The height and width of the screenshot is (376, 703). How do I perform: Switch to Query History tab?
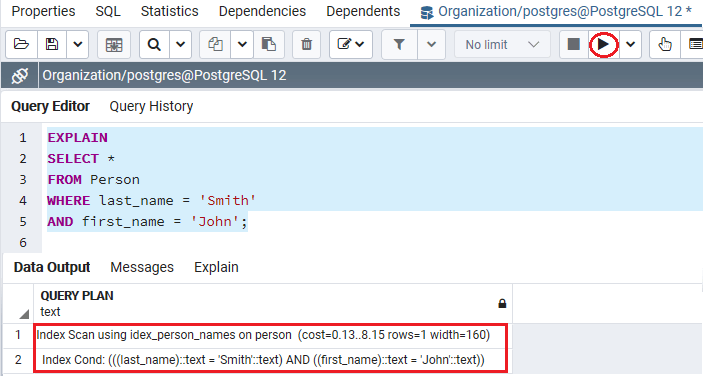151,106
